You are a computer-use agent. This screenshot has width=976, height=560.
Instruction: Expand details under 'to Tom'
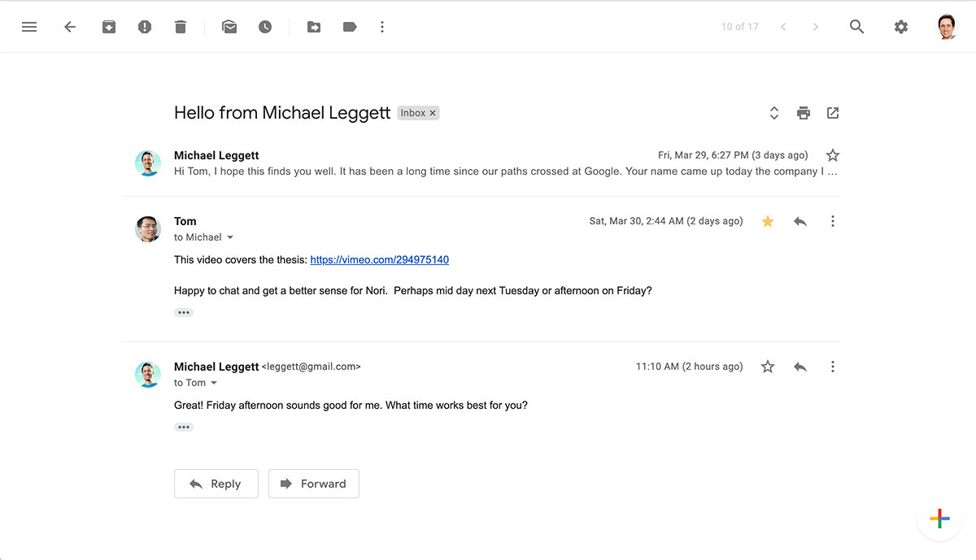pos(213,382)
